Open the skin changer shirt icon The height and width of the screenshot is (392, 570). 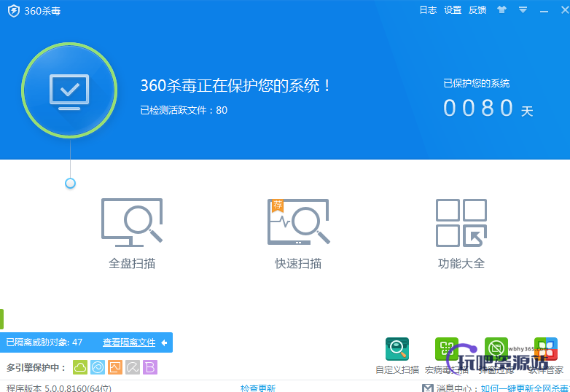pyautogui.click(x=502, y=9)
